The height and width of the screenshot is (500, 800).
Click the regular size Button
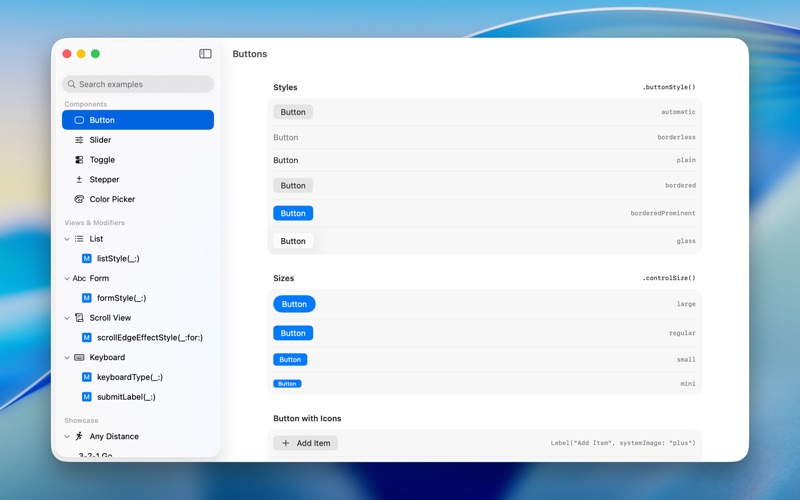click(x=293, y=333)
